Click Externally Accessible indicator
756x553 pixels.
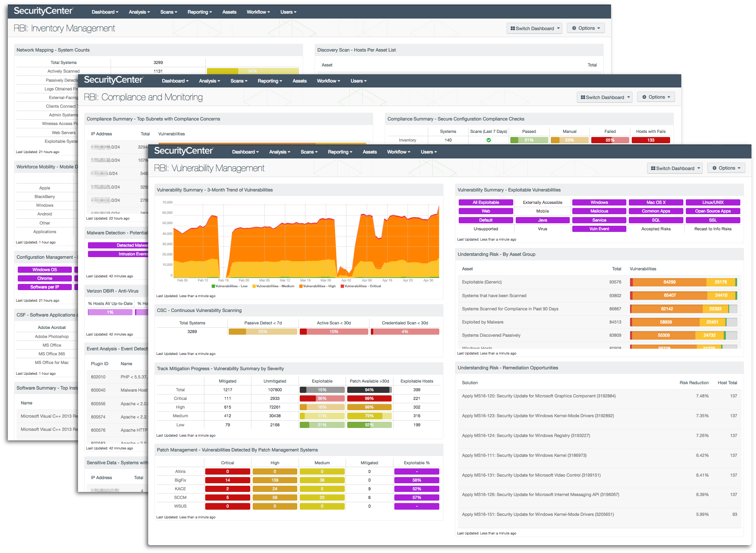tap(543, 203)
